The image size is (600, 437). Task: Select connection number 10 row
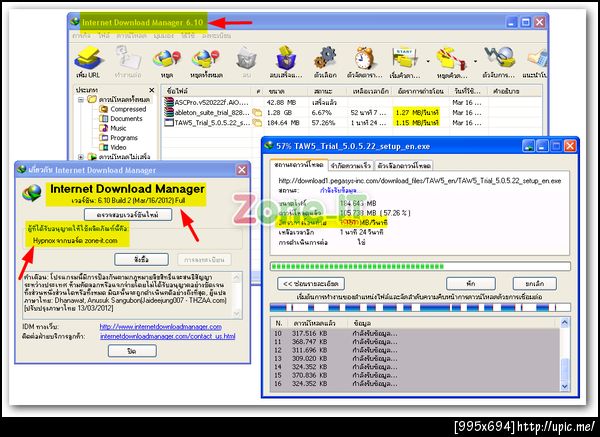coord(416,333)
